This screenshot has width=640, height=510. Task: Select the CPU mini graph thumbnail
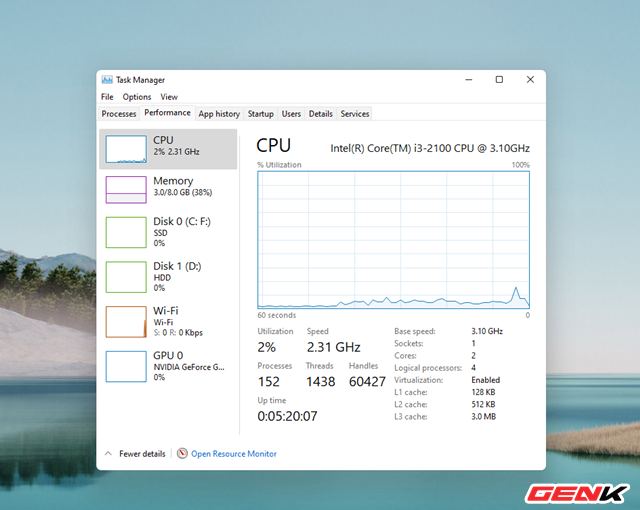tap(126, 149)
